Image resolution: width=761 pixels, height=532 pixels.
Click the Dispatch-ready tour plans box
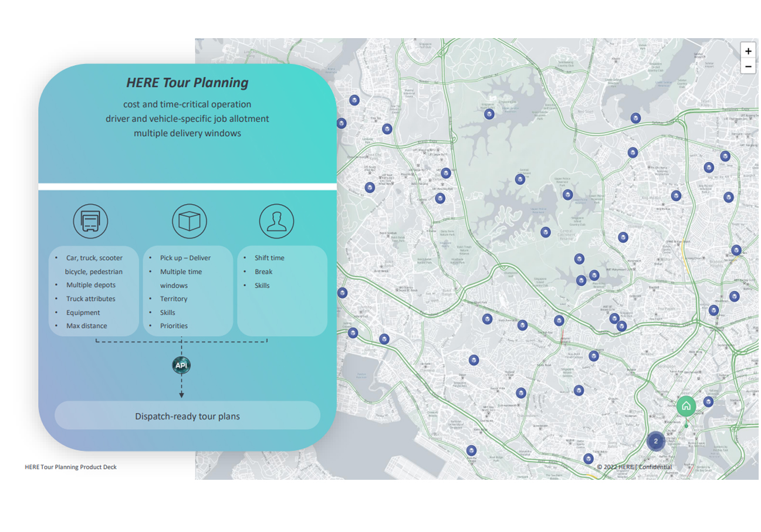[187, 416]
